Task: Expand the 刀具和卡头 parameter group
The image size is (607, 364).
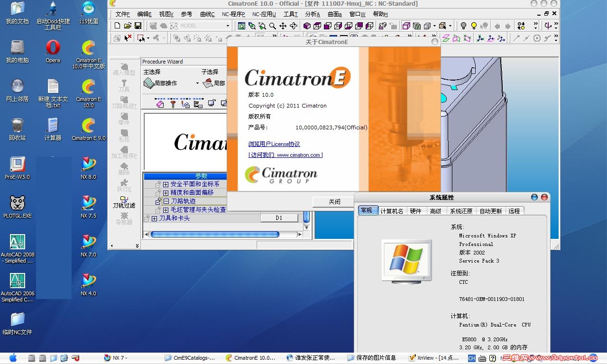Action: click(x=154, y=218)
